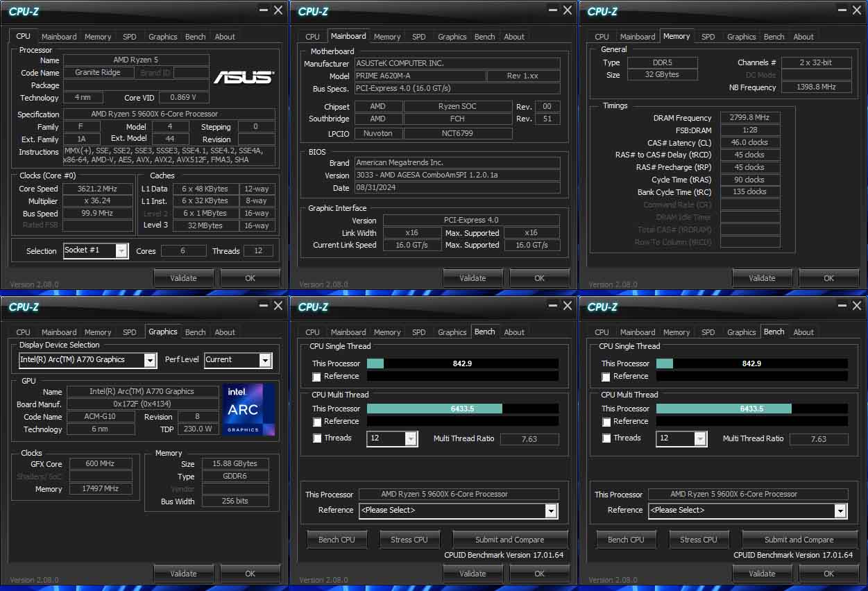This screenshot has height=591, width=868.
Task: Click Stress CPU in bottom-right Bench window
Action: click(699, 540)
